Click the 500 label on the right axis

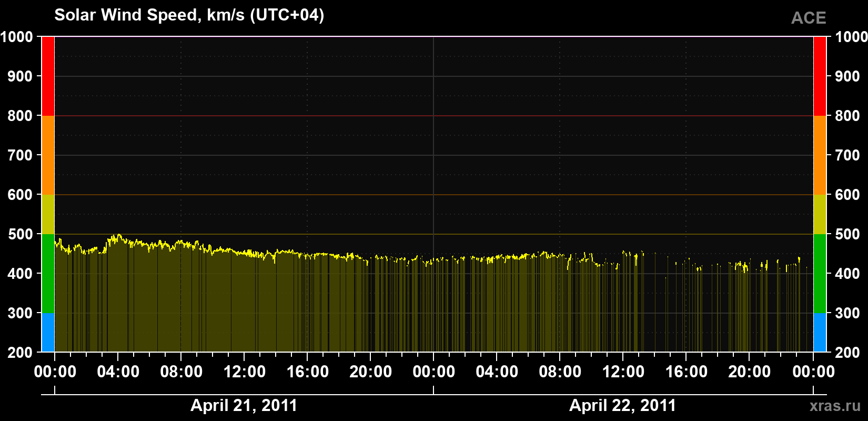coord(847,234)
